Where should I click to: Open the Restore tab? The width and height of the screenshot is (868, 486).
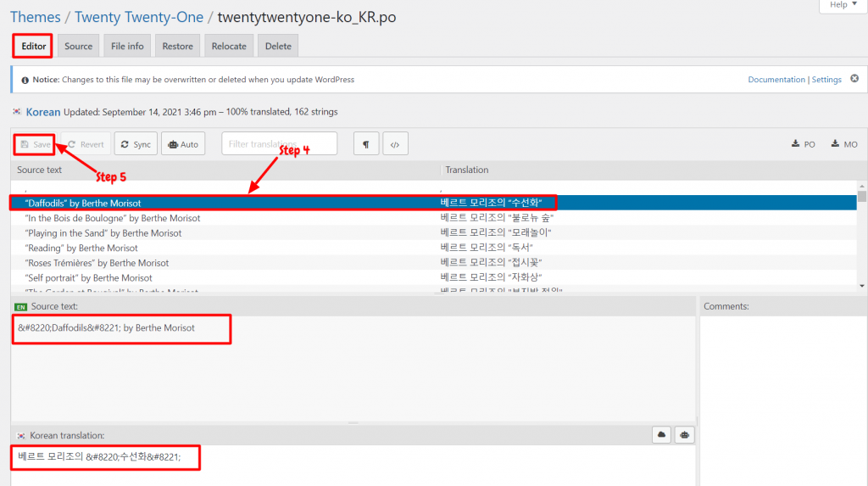[178, 46]
